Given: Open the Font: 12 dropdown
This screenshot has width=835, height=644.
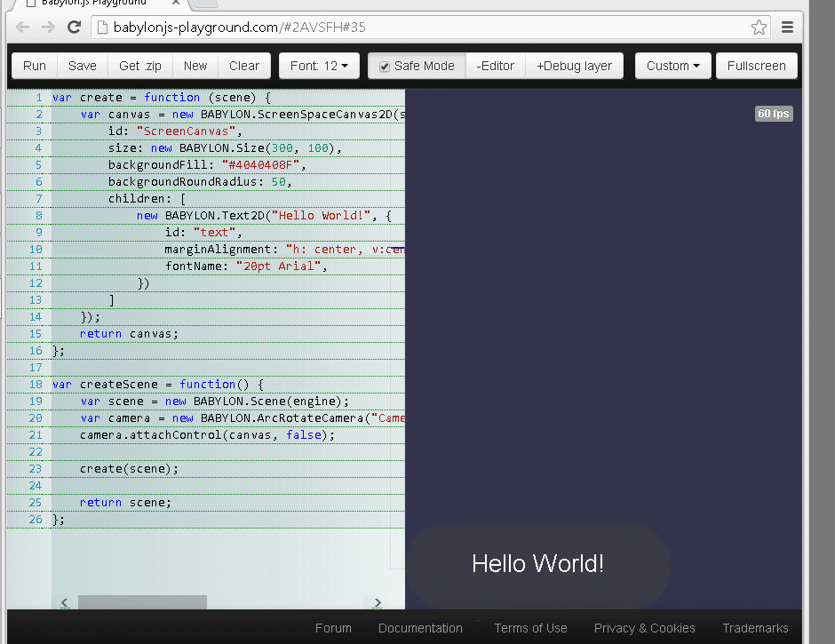Looking at the screenshot, I should 319,66.
